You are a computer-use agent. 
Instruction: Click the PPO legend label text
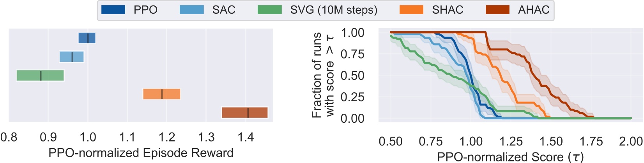tap(145, 10)
